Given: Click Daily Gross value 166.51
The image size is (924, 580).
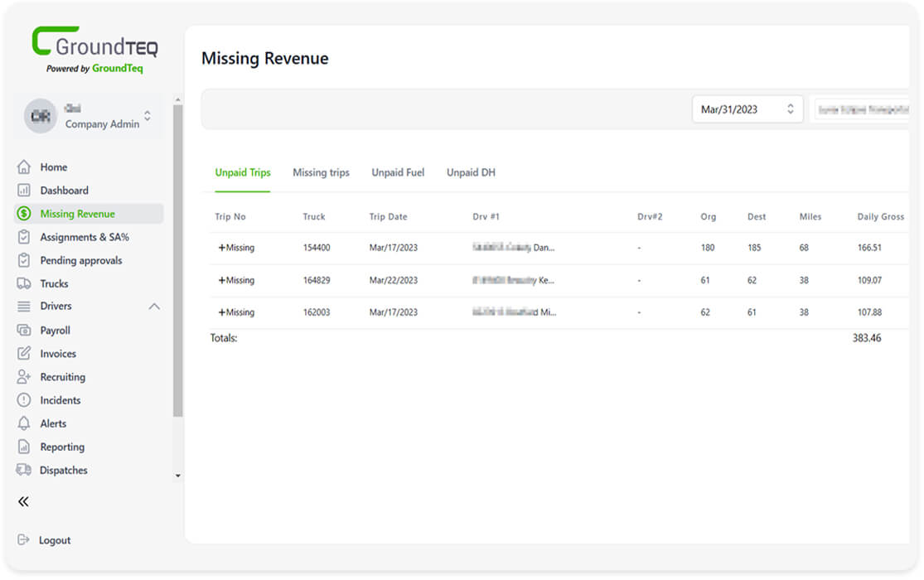Looking at the screenshot, I should pyautogui.click(x=870, y=248).
